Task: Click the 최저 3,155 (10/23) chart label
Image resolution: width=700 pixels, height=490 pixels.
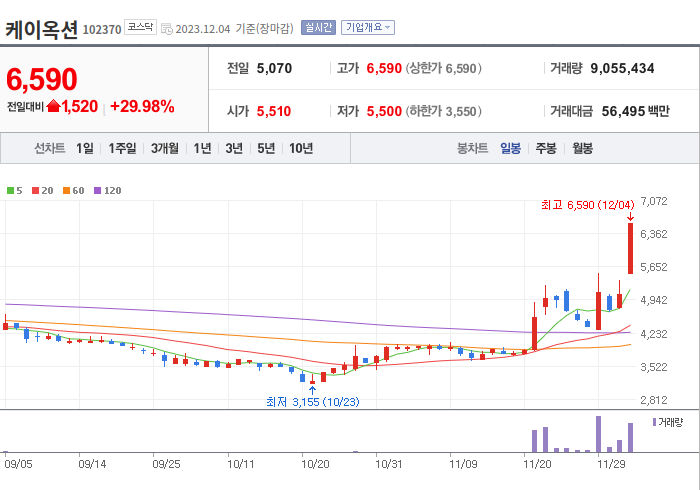Action: pos(312,402)
